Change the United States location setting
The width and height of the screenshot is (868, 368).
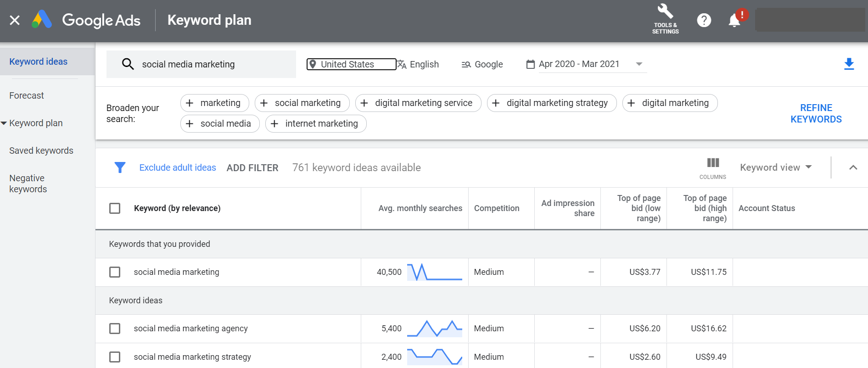click(x=351, y=64)
